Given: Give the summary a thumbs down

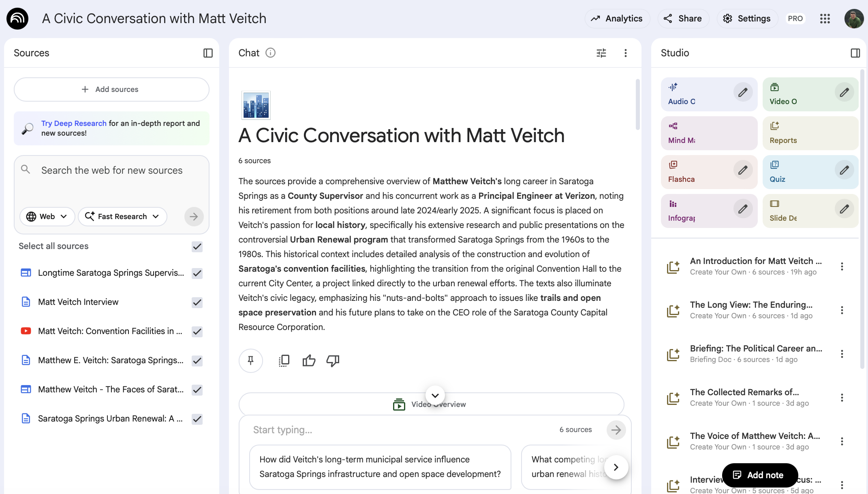Looking at the screenshot, I should point(333,360).
